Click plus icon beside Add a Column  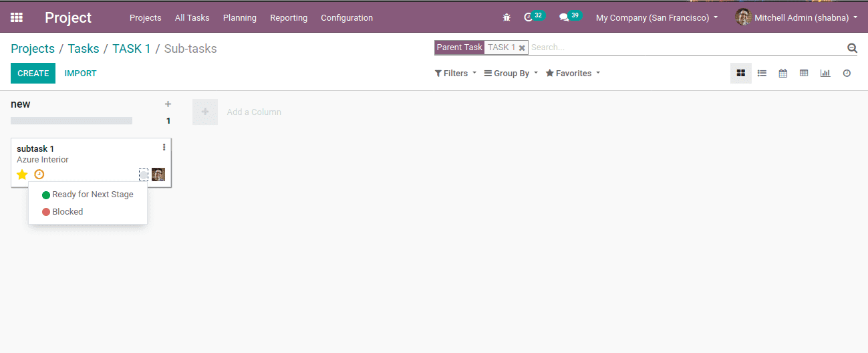205,112
